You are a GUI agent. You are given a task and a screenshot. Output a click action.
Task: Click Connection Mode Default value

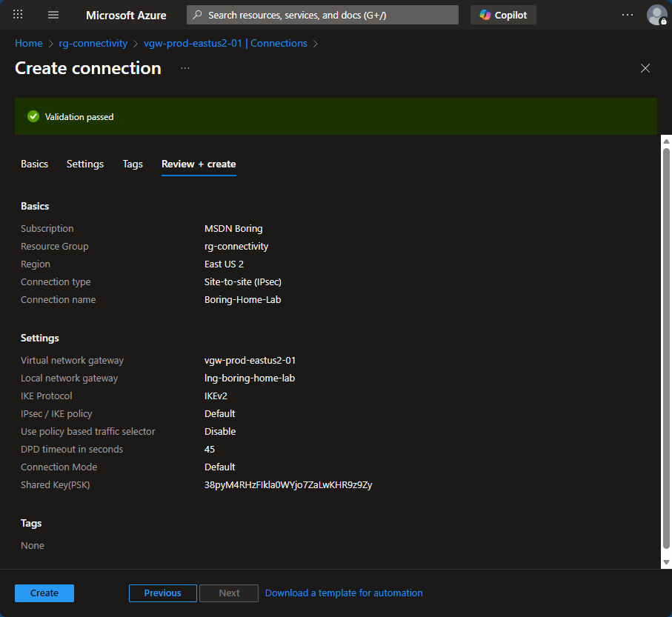pyautogui.click(x=219, y=467)
